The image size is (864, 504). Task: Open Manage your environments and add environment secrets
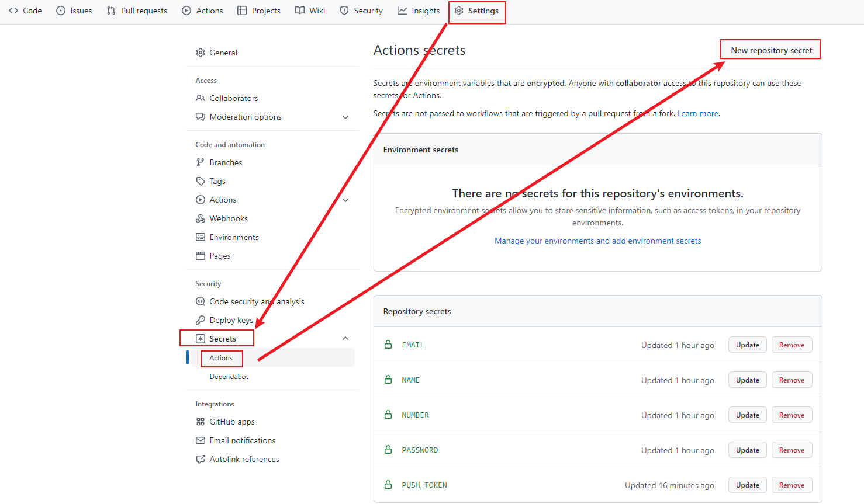pyautogui.click(x=597, y=241)
